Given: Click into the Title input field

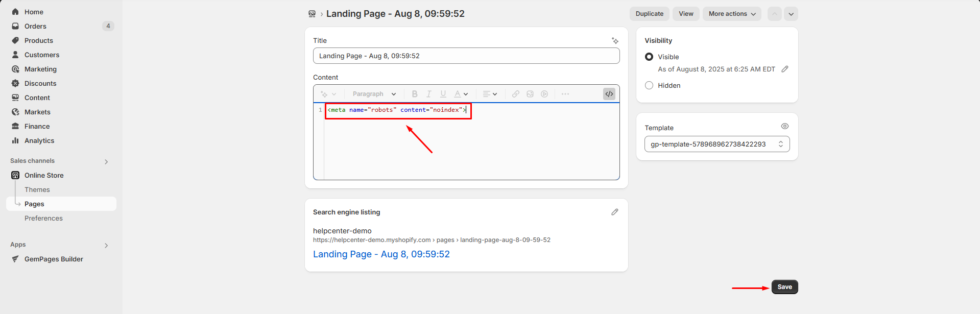Looking at the screenshot, I should pos(466,56).
